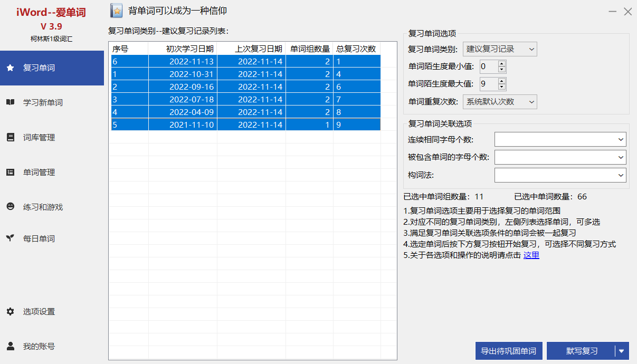Screen dimensions: 637x364
Task: Click the person icon for 我的账号
Action: point(10,346)
